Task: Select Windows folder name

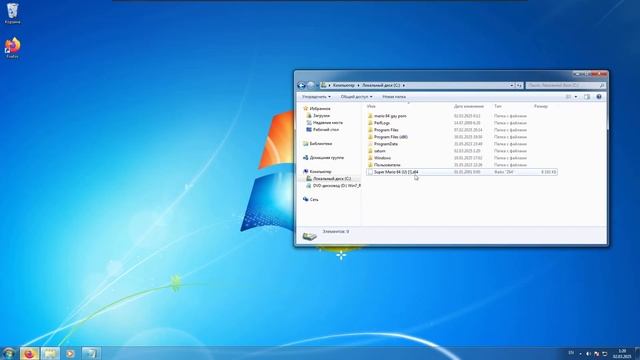Action: point(382,158)
